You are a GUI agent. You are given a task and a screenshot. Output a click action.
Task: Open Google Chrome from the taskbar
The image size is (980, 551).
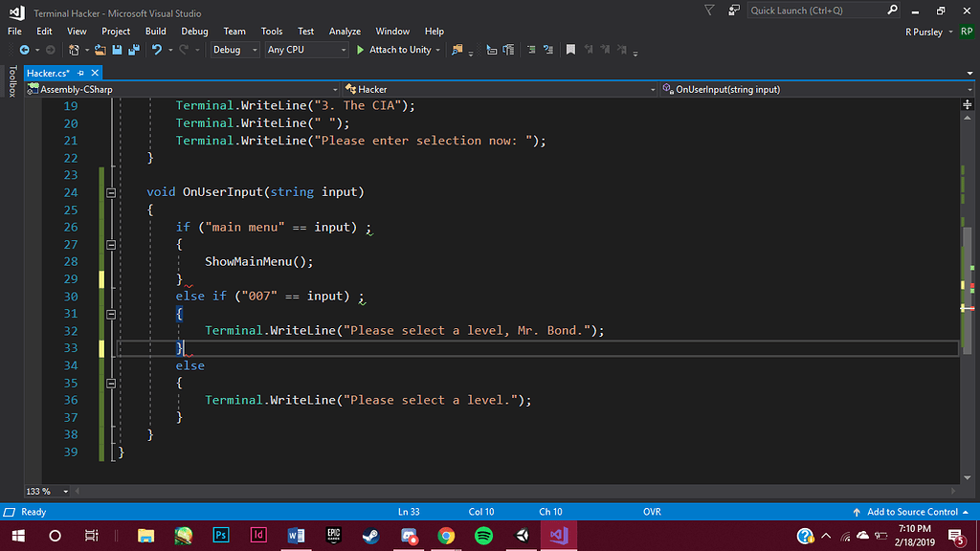pyautogui.click(x=446, y=536)
